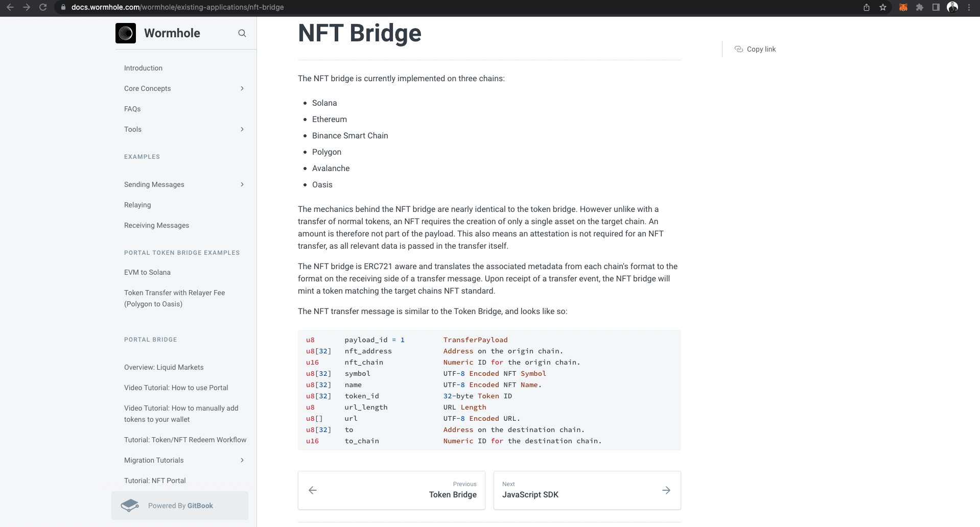
Task: Click the Wormhole logo icon
Action: pos(126,33)
